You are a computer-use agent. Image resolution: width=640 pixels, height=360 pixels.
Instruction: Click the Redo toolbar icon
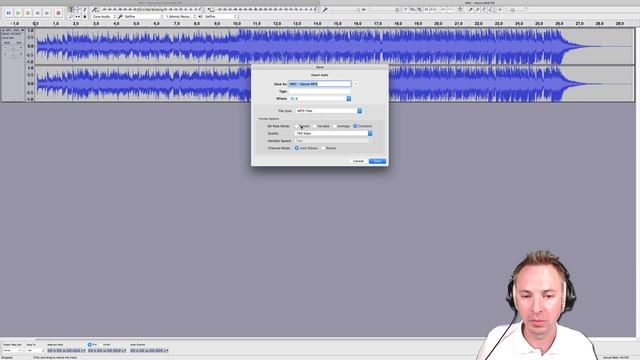point(450,9)
